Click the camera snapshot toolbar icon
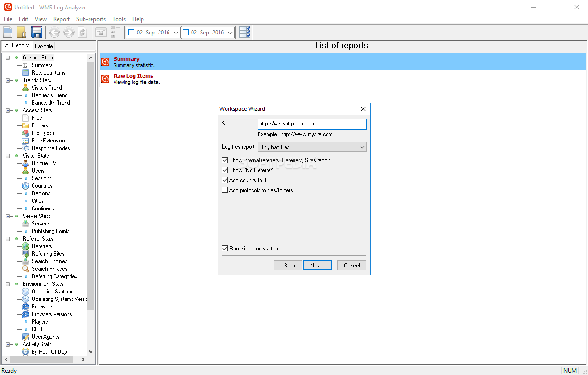The width and height of the screenshot is (588, 375). (101, 33)
